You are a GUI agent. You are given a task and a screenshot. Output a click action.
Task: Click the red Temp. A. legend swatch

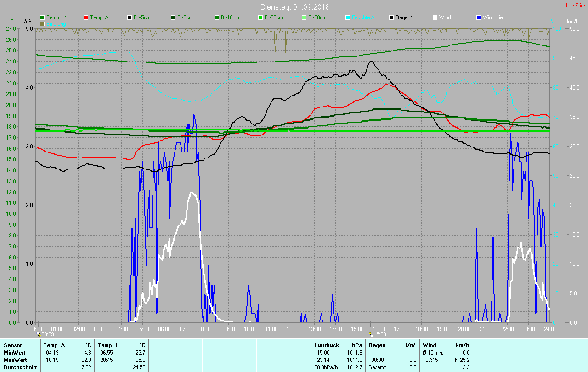click(x=86, y=17)
